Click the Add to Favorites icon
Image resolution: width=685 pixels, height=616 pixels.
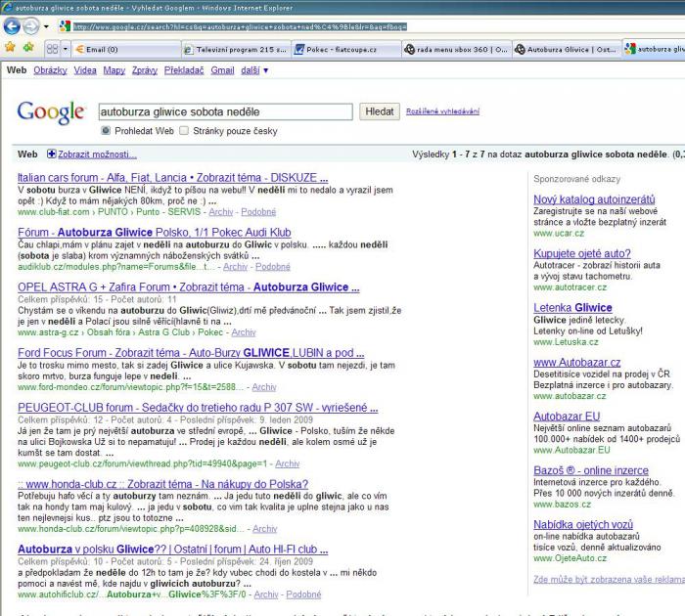pos(28,48)
